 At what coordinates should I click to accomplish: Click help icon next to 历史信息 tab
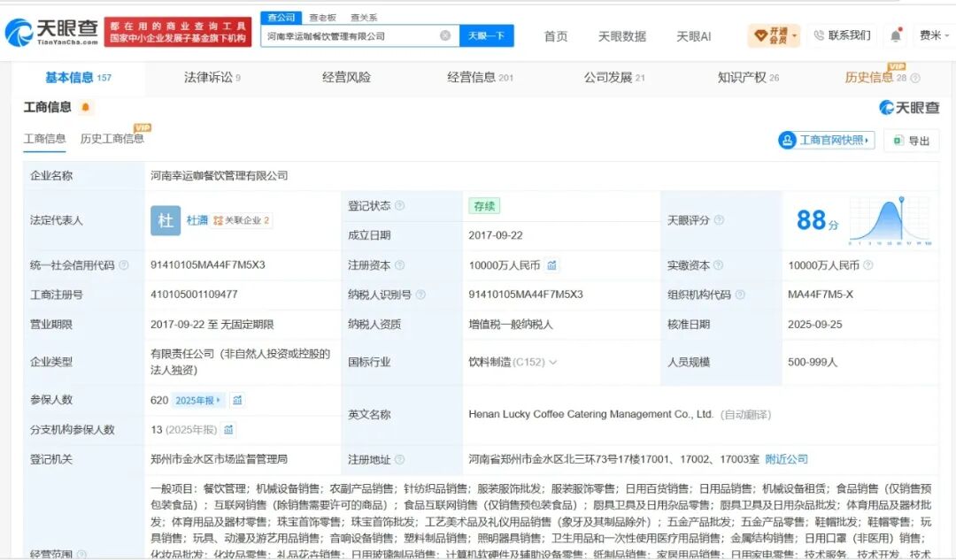tap(915, 78)
